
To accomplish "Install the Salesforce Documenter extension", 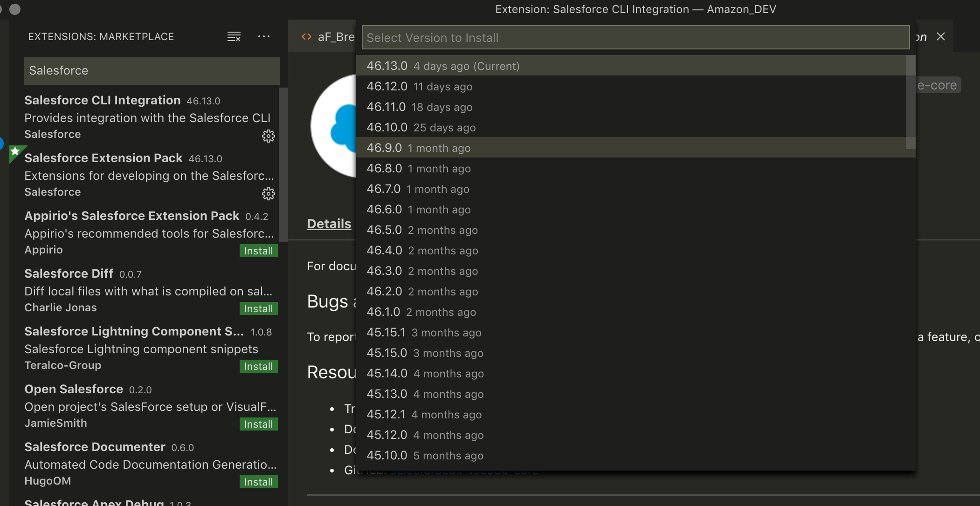I will coord(258,482).
